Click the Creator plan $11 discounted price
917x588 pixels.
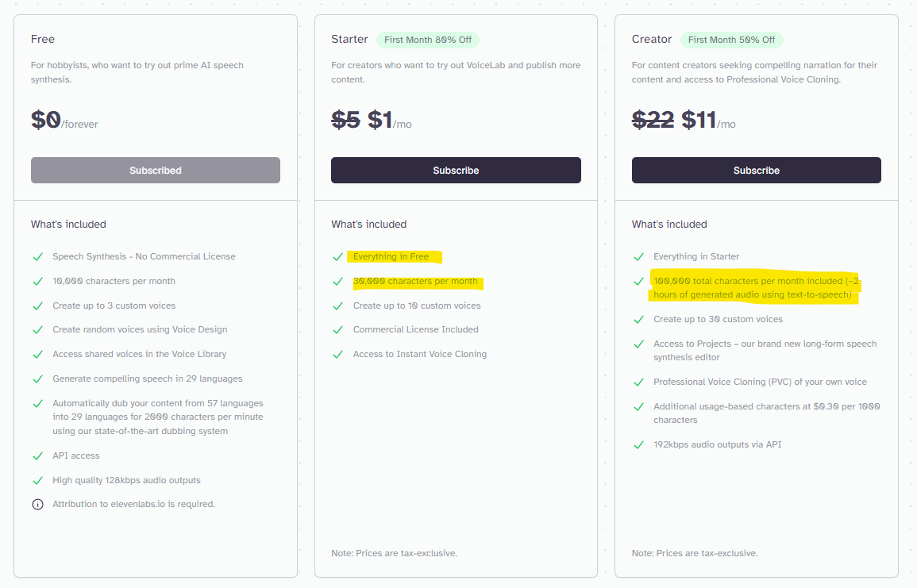tap(699, 121)
